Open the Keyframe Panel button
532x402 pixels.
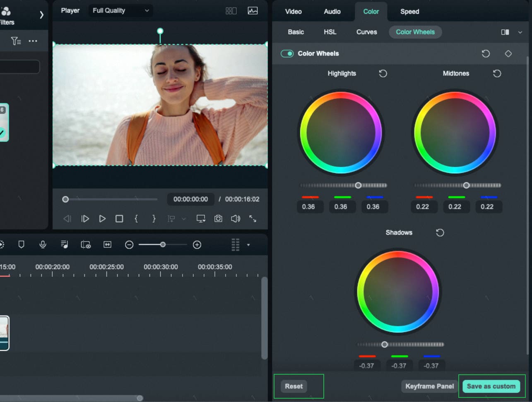(429, 386)
